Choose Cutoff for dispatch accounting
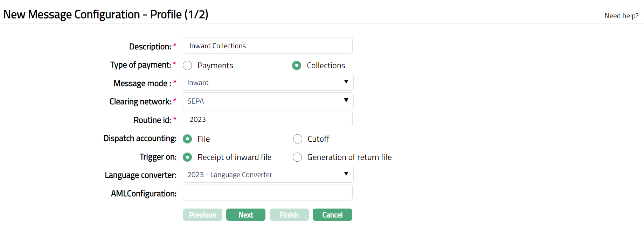Screen dimensions: 644x225 pos(298,139)
